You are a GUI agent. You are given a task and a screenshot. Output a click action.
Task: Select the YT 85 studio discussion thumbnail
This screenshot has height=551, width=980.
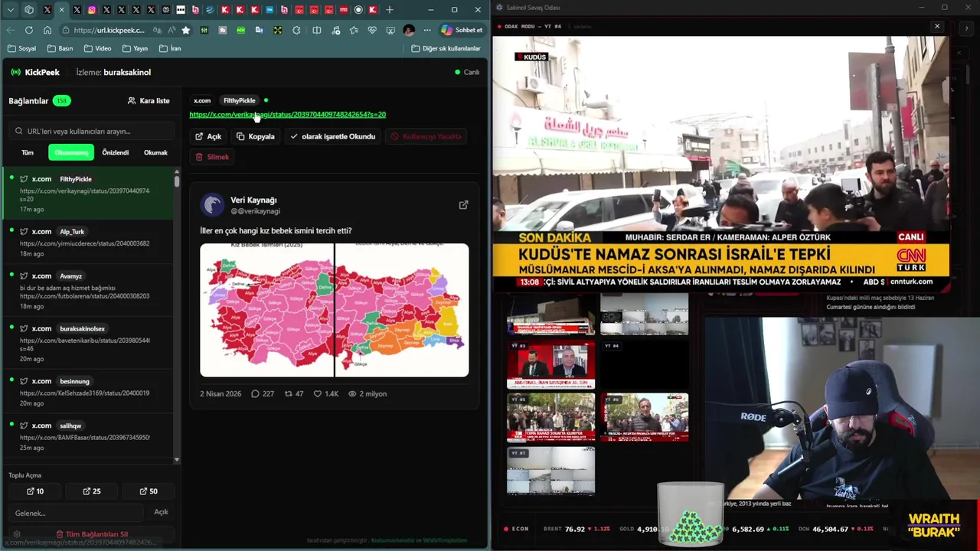pos(550,366)
